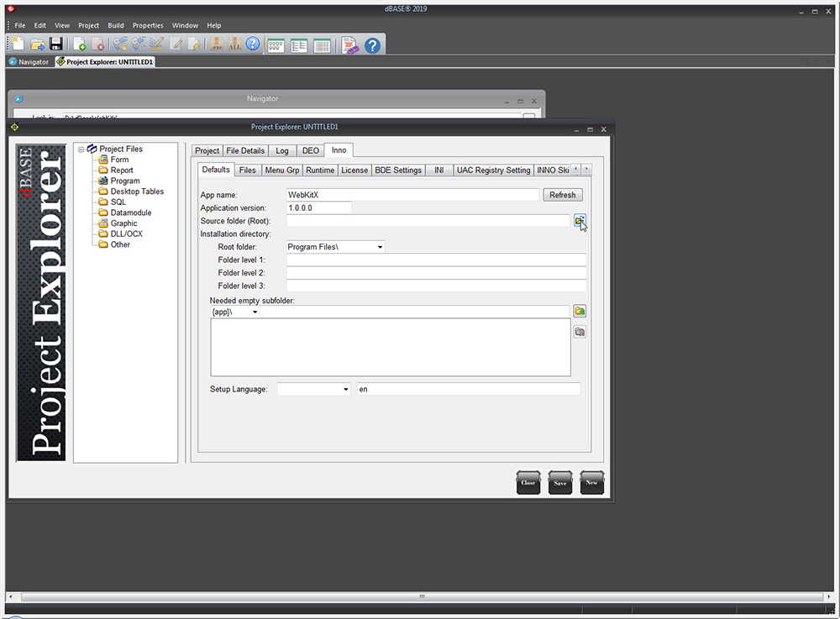Click the dBASE application icon in the title bar
Viewport: 840px width, 619px height.
pyautogui.click(x=11, y=8)
